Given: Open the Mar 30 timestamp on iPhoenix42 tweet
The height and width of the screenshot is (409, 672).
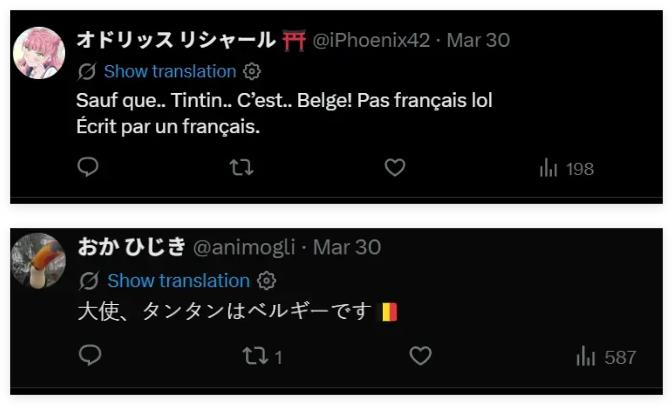Looking at the screenshot, I should [x=478, y=40].
